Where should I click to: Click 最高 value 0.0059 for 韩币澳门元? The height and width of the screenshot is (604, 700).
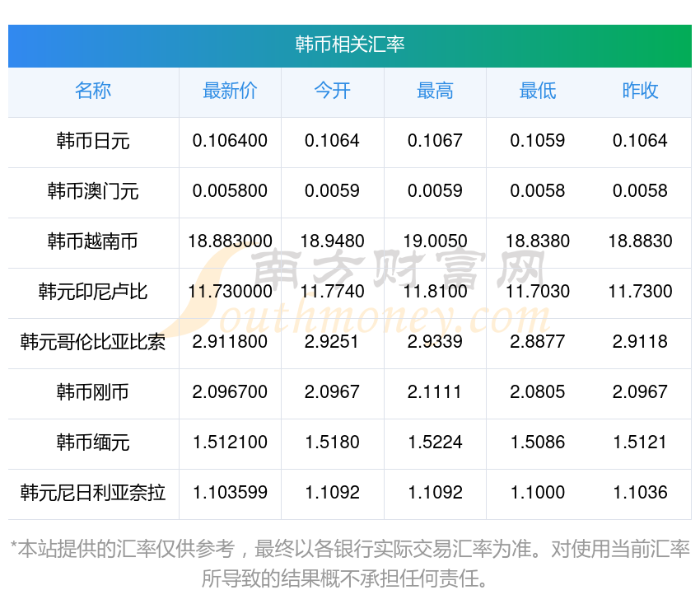point(435,191)
